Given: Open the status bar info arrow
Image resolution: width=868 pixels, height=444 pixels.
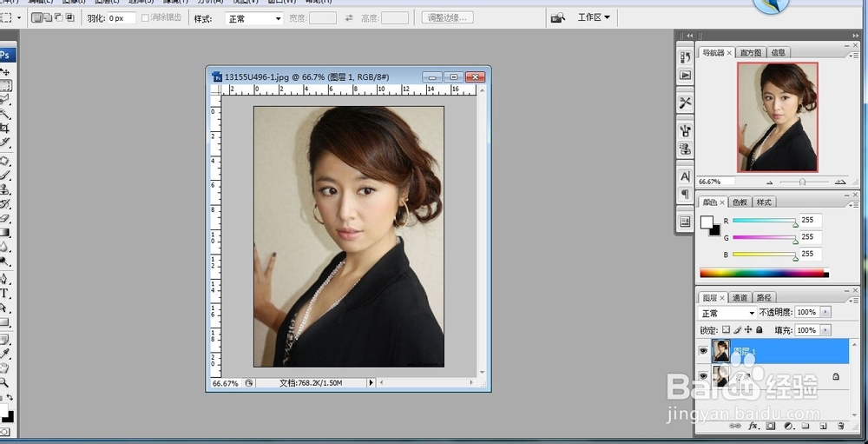Looking at the screenshot, I should [x=371, y=382].
